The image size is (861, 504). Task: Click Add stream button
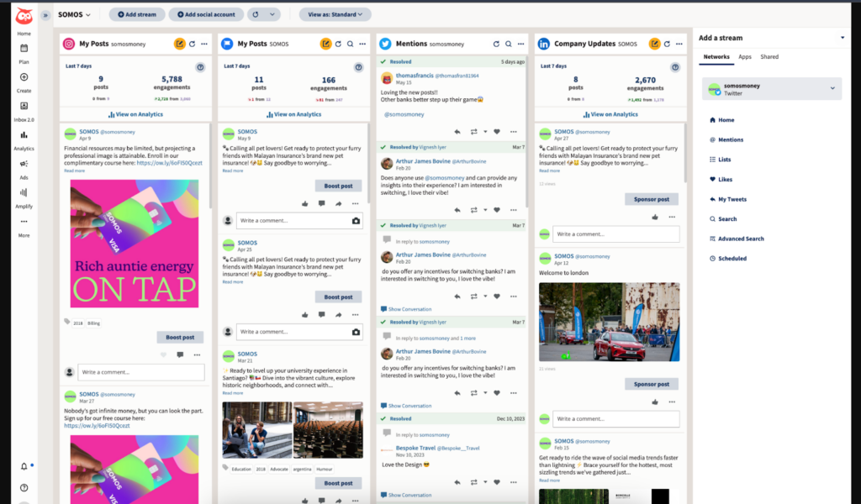click(137, 15)
